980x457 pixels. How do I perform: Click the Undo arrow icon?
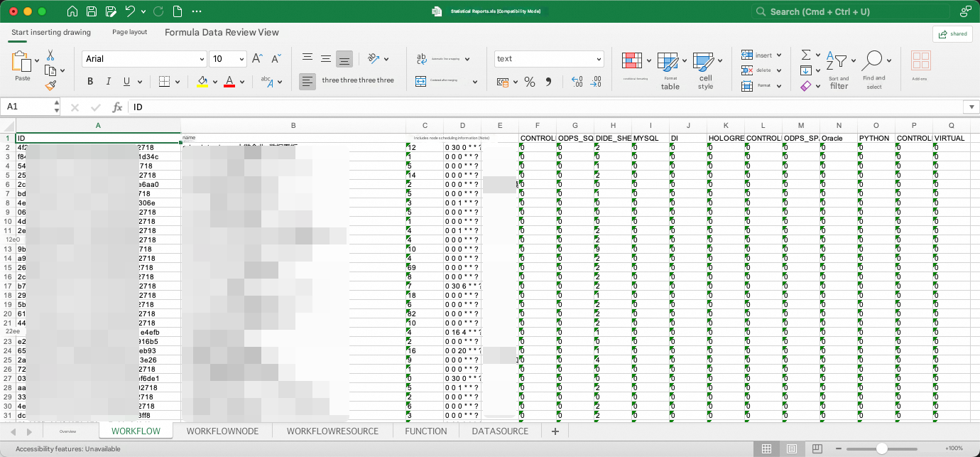pyautogui.click(x=130, y=11)
